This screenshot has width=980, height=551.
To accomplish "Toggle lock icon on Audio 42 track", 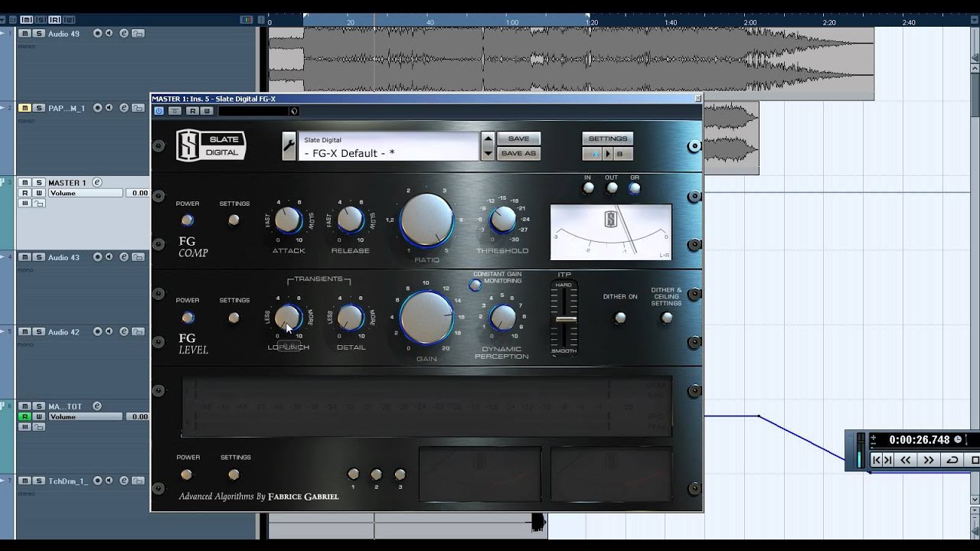I will point(138,332).
